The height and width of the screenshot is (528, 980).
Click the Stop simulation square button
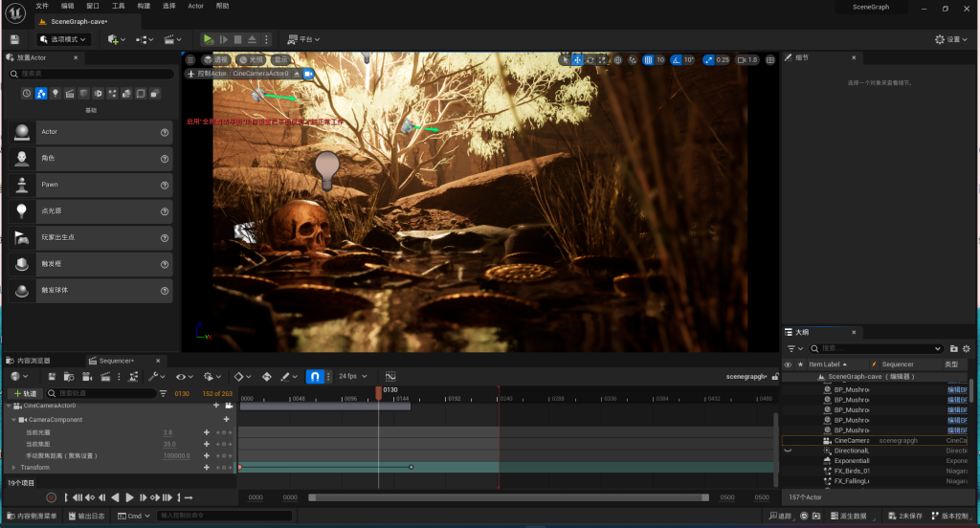[238, 39]
